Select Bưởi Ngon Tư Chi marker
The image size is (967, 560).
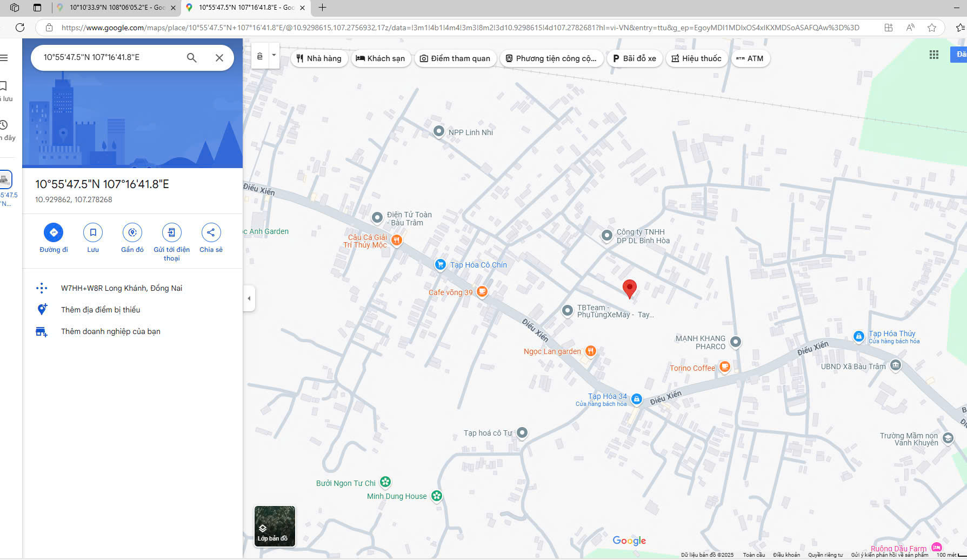[x=385, y=482]
